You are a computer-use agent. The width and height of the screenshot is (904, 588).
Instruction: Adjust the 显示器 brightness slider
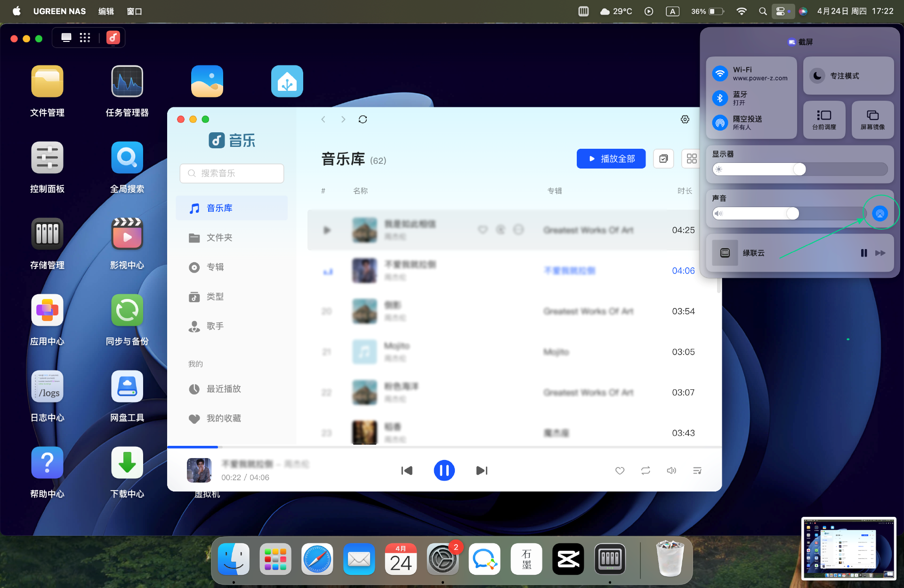click(800, 169)
